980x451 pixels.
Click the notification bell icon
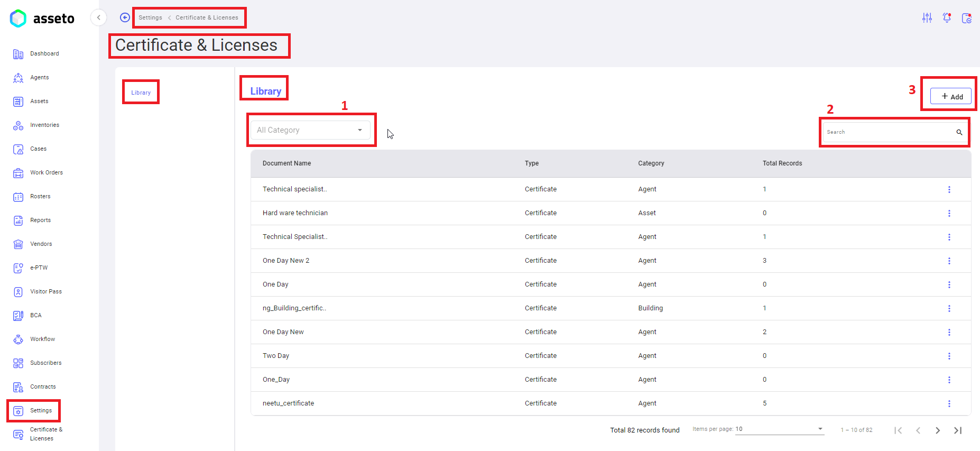pos(947,18)
